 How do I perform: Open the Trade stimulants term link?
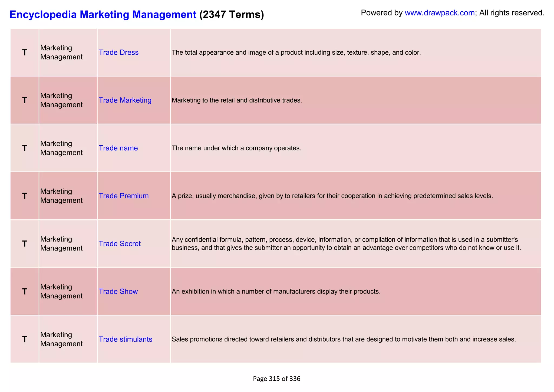(x=126, y=339)
